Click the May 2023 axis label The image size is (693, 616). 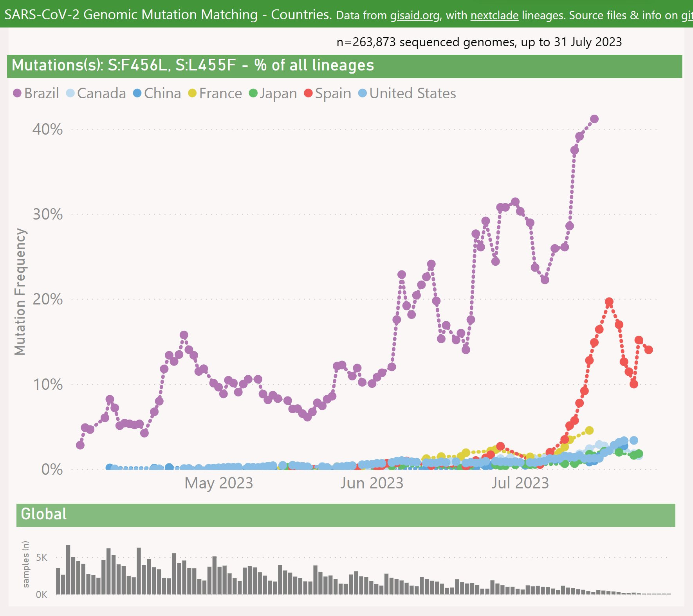click(219, 483)
